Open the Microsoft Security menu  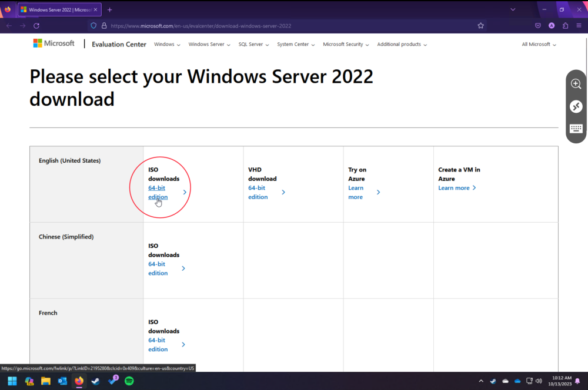[345, 44]
